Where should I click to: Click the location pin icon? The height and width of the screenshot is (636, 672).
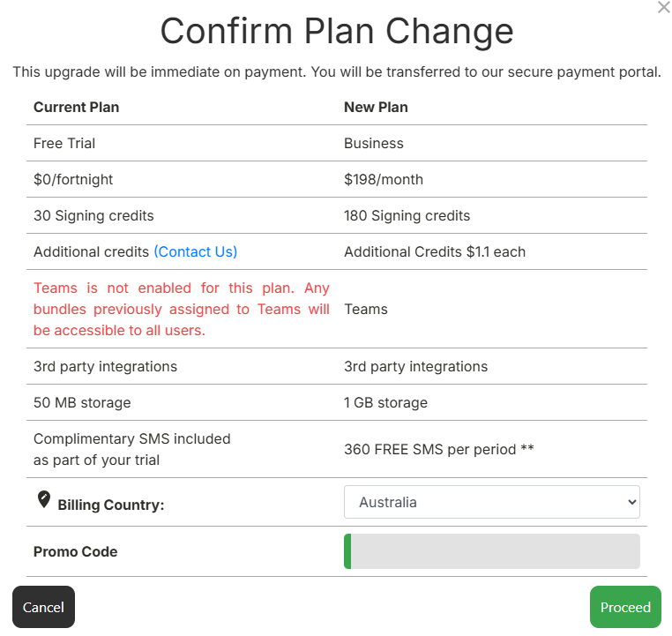(x=44, y=500)
